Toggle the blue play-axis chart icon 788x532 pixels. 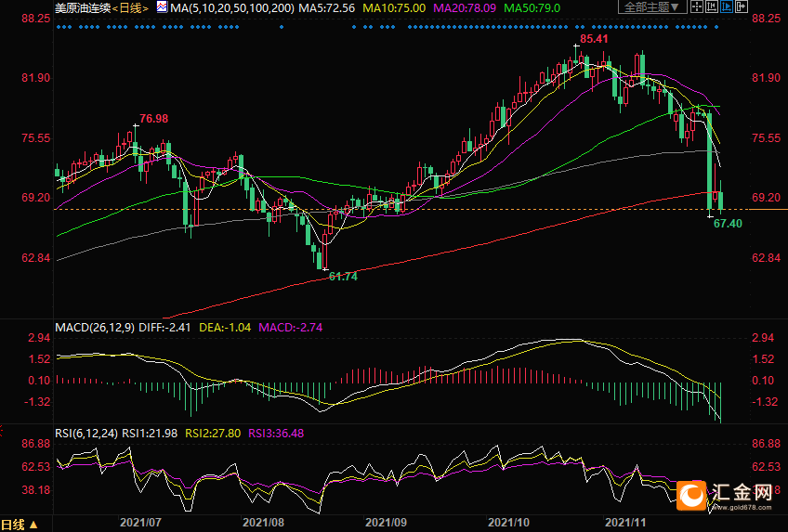click(727, 7)
